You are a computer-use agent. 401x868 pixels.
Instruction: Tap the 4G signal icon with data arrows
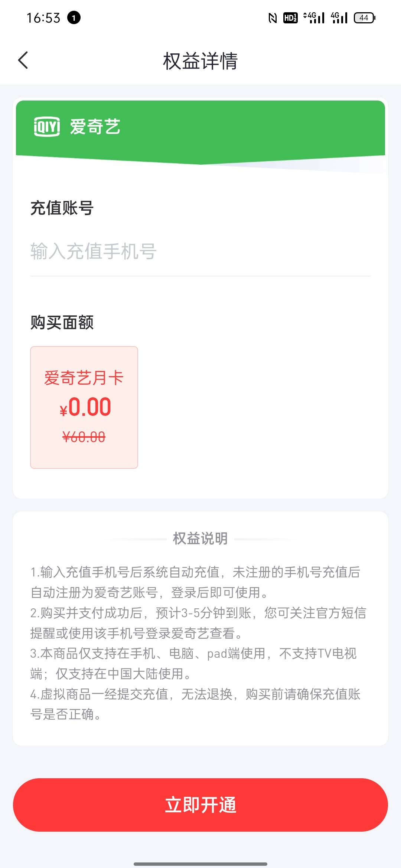point(314,18)
